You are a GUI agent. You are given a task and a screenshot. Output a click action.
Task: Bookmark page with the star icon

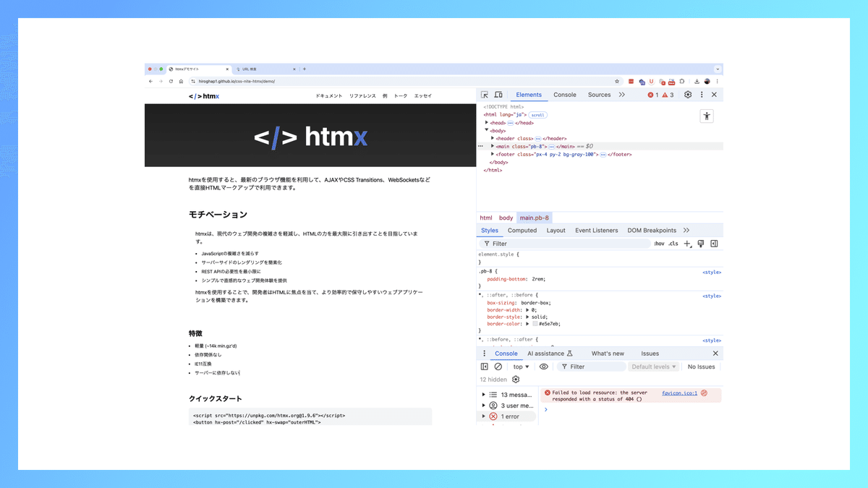pos(617,81)
